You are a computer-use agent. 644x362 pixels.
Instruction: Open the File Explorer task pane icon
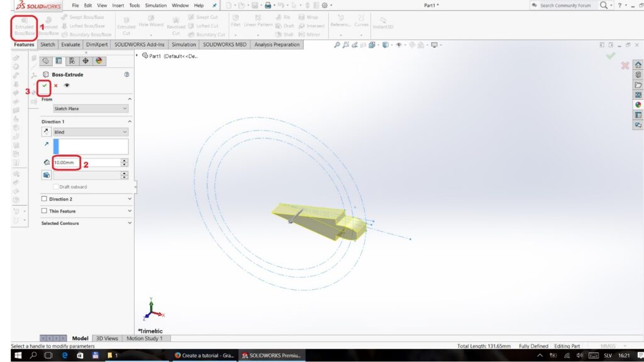(638, 85)
